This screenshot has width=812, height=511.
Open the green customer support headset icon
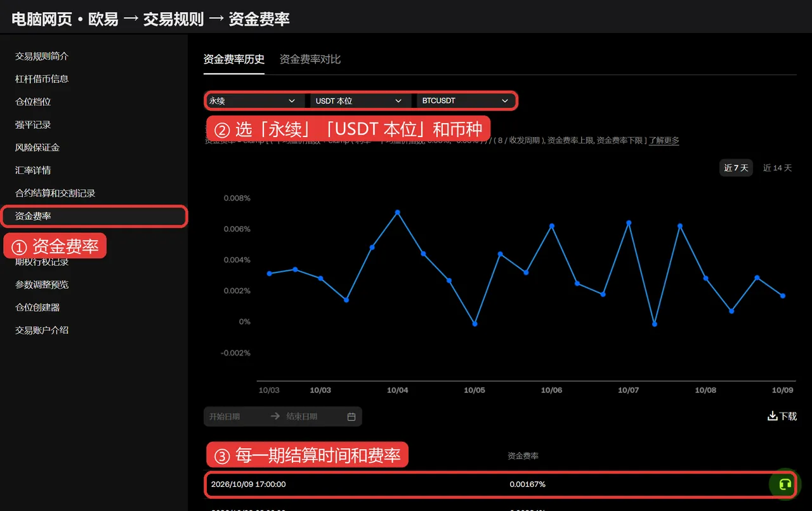[x=785, y=484]
